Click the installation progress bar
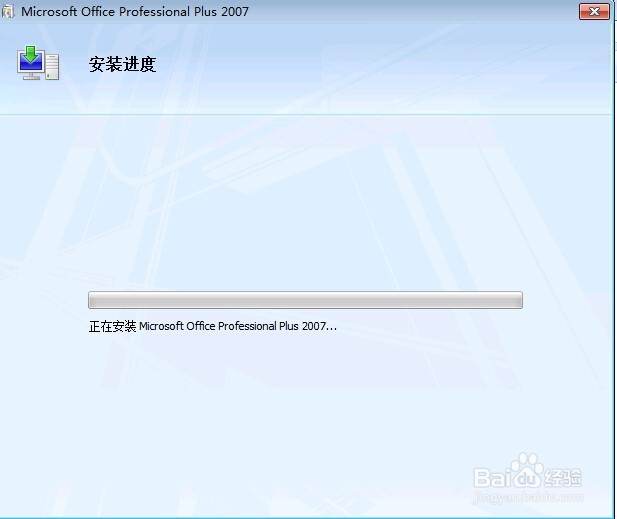The height and width of the screenshot is (519, 617). (305, 300)
